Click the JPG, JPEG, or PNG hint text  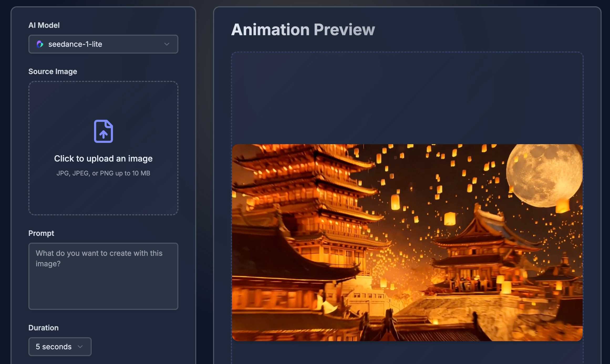point(103,173)
